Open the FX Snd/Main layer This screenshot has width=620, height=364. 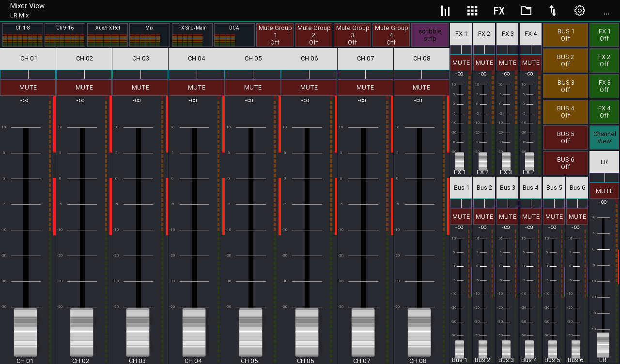pos(192,35)
